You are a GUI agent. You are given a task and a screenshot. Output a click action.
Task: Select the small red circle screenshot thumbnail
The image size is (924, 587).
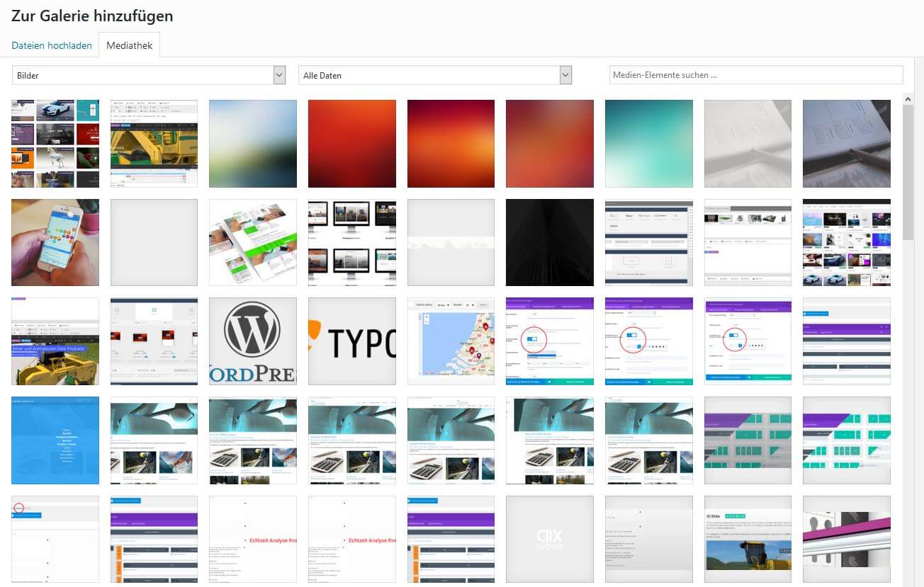point(55,540)
